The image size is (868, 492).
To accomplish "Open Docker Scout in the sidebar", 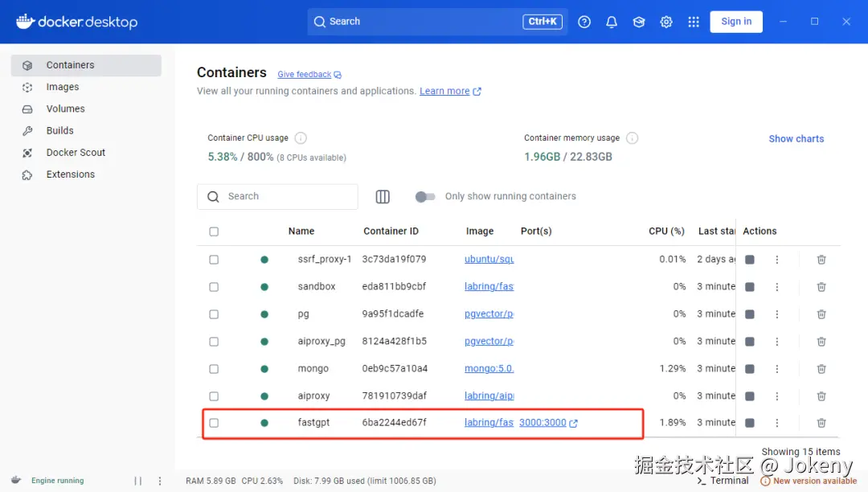I will (x=86, y=153).
